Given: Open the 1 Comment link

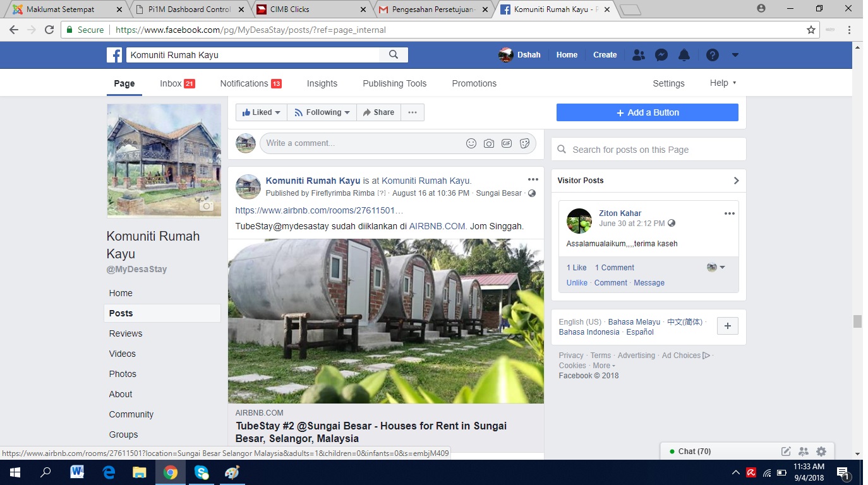Looking at the screenshot, I should (x=615, y=268).
